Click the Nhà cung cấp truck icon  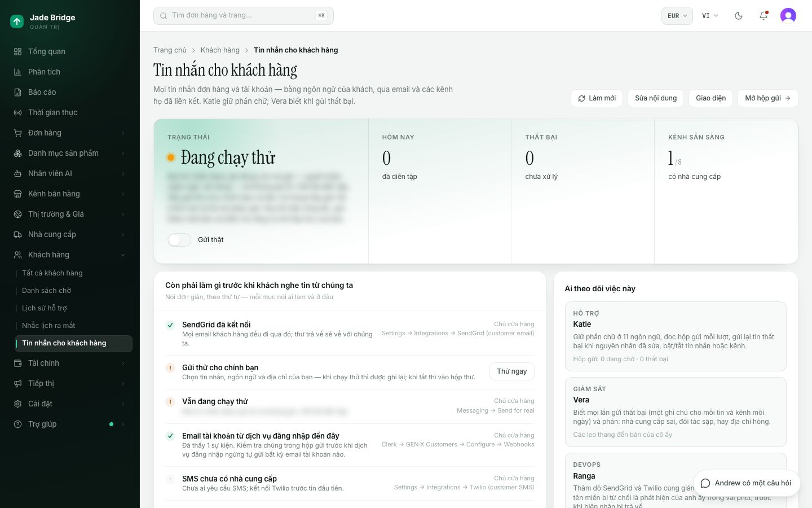[x=17, y=234]
